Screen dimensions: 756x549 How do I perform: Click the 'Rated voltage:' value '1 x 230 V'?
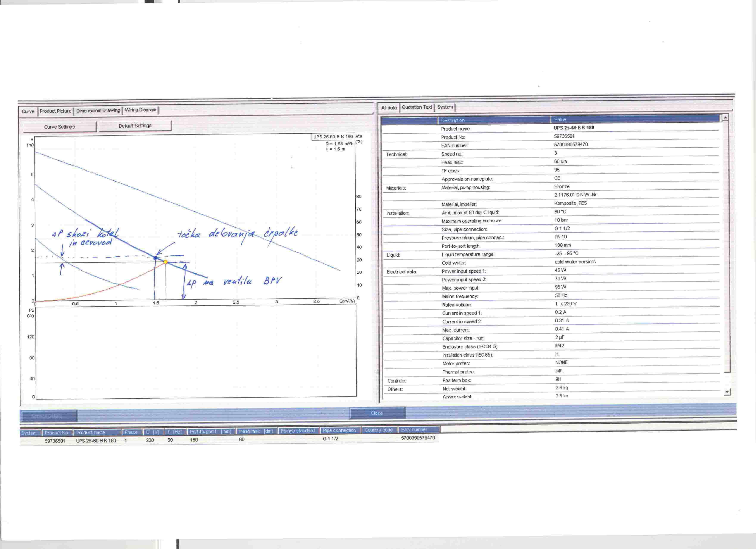[566, 304]
